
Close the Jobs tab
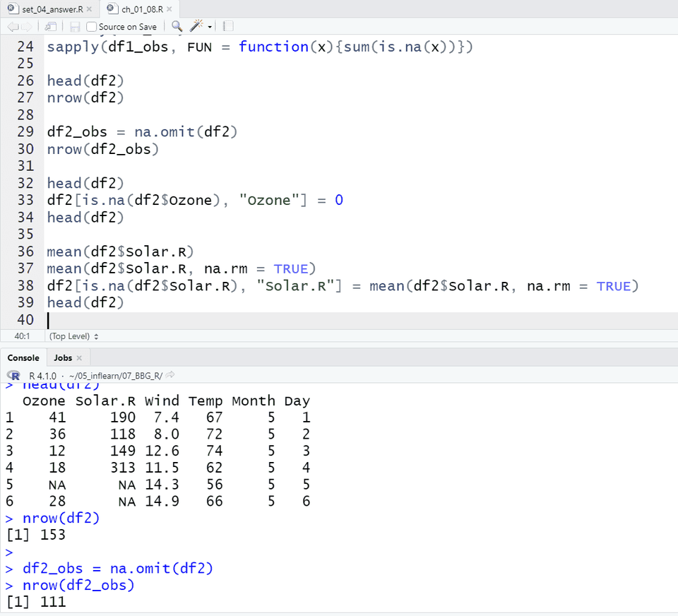click(79, 357)
